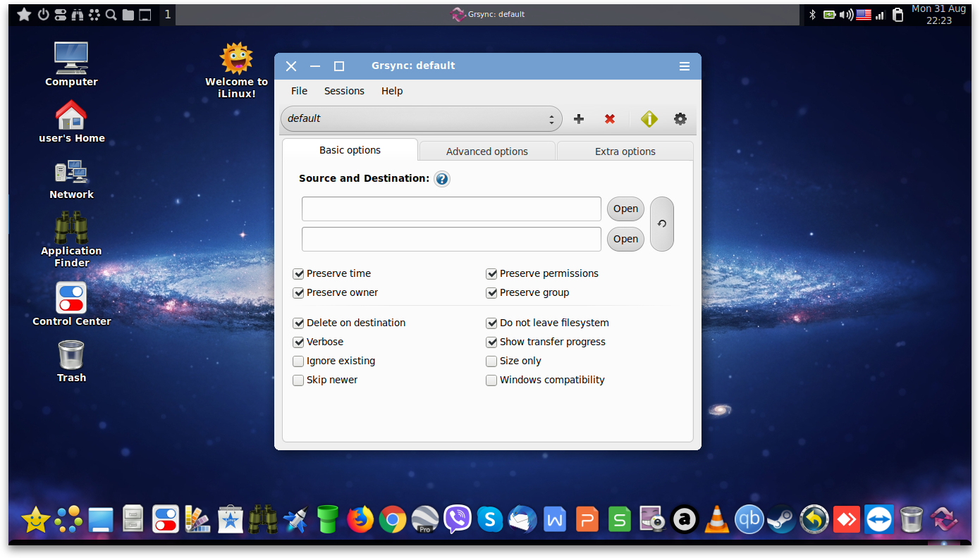Open Application Finder desktop icon
Screen dimensions: 980x558
[x=71, y=240]
